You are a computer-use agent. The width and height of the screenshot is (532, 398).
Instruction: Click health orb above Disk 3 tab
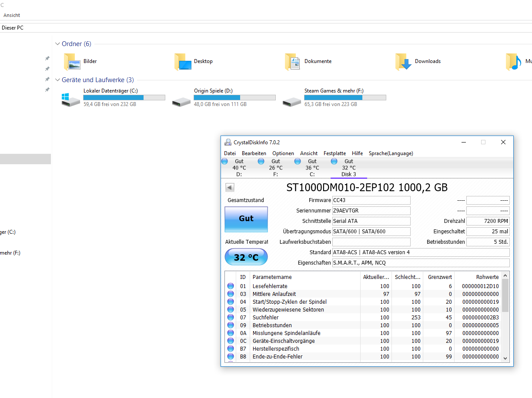point(334,161)
